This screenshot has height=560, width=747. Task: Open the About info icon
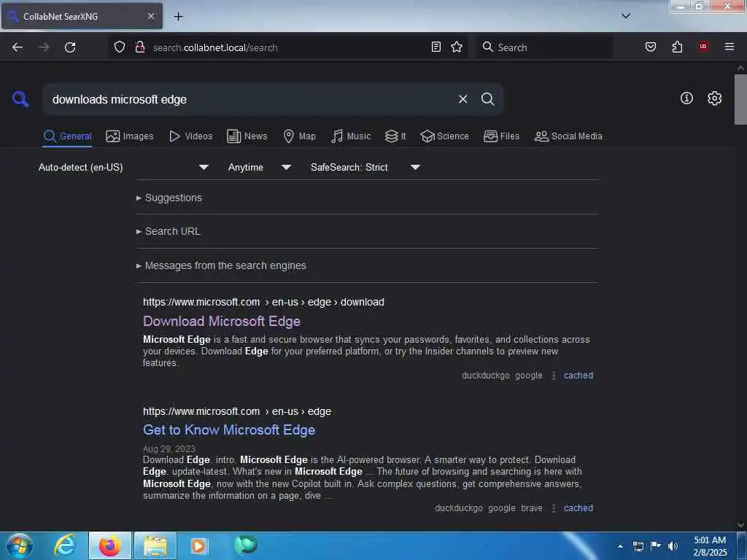coord(686,98)
